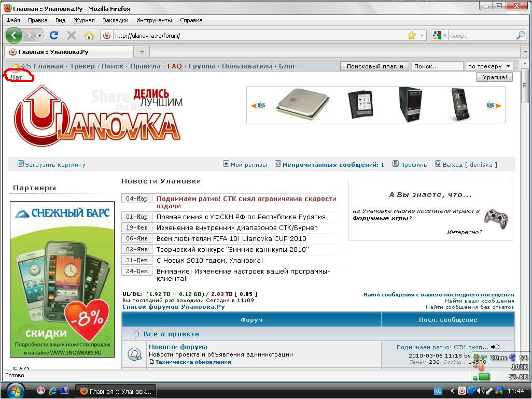Open a new tab with the plus button
This screenshot has height=399, width=532.
pyautogui.click(x=142, y=52)
